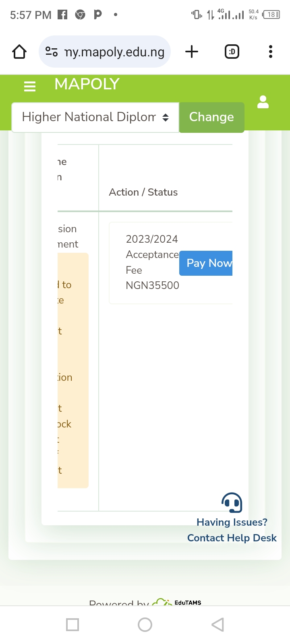The width and height of the screenshot is (290, 644).
Task: Tap the Having Issues? text
Action: coord(232,522)
